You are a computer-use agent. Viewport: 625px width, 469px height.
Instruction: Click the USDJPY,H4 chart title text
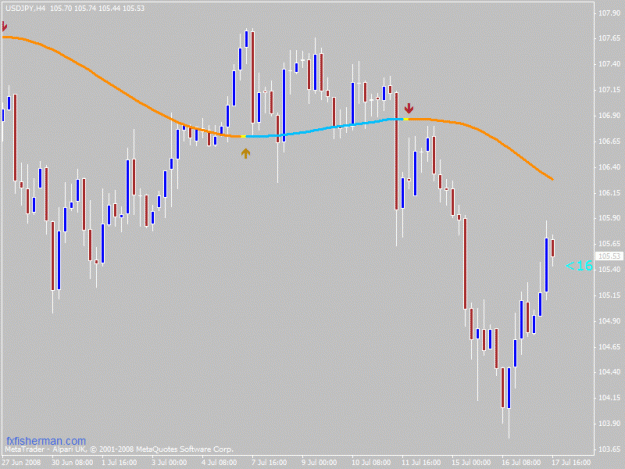(x=25, y=8)
